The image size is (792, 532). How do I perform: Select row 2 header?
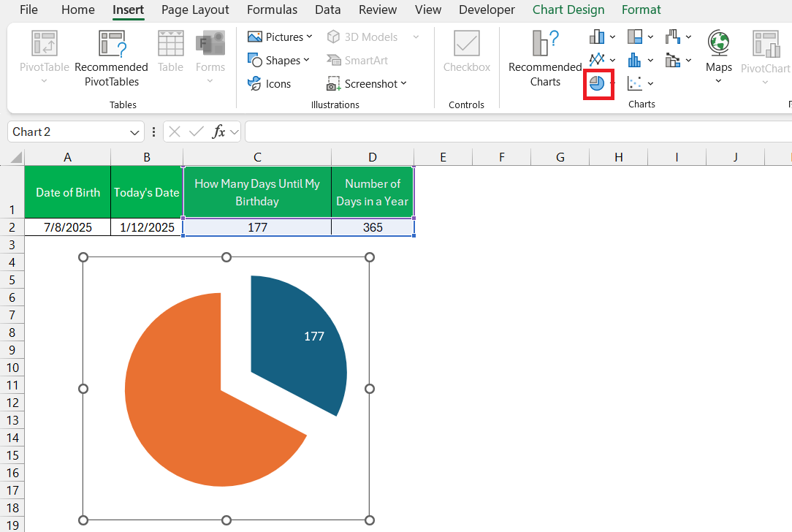tap(12, 227)
